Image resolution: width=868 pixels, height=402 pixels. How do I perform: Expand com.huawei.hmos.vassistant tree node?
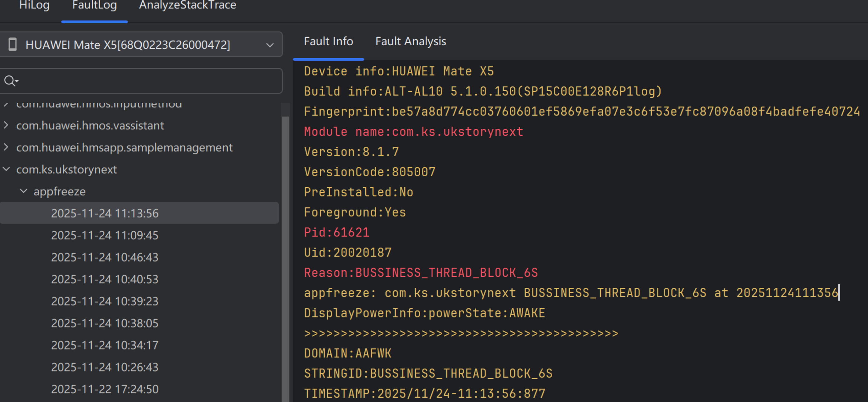click(x=6, y=125)
